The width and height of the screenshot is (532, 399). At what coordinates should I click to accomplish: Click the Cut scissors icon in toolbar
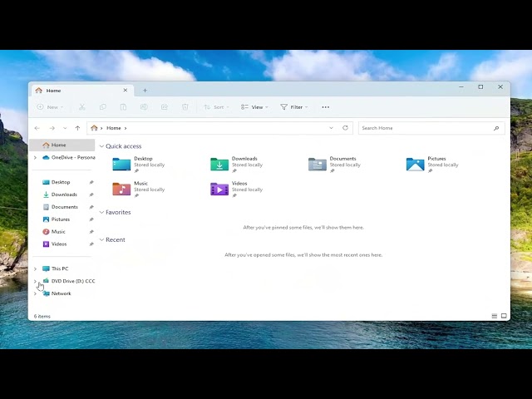click(82, 107)
